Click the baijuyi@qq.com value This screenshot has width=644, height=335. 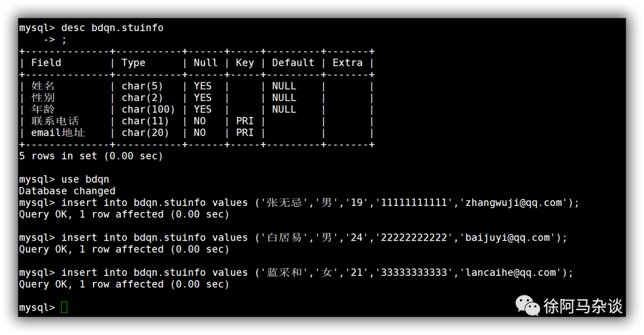[x=507, y=238]
